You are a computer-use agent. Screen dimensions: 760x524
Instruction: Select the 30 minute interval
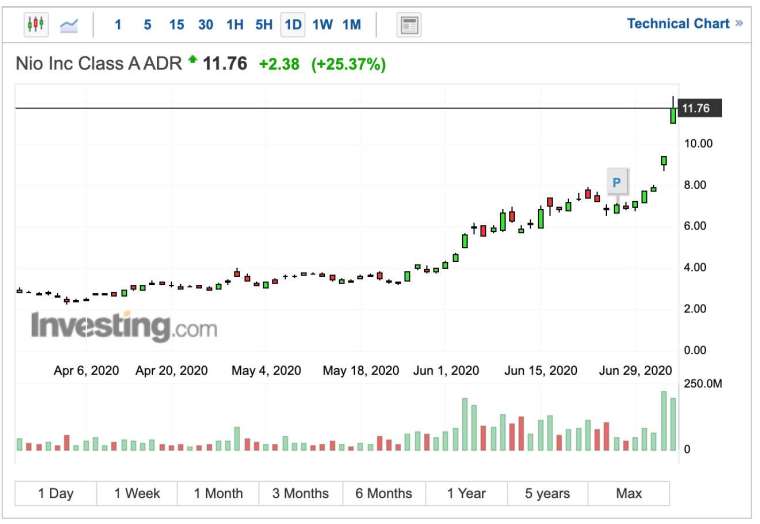point(206,25)
